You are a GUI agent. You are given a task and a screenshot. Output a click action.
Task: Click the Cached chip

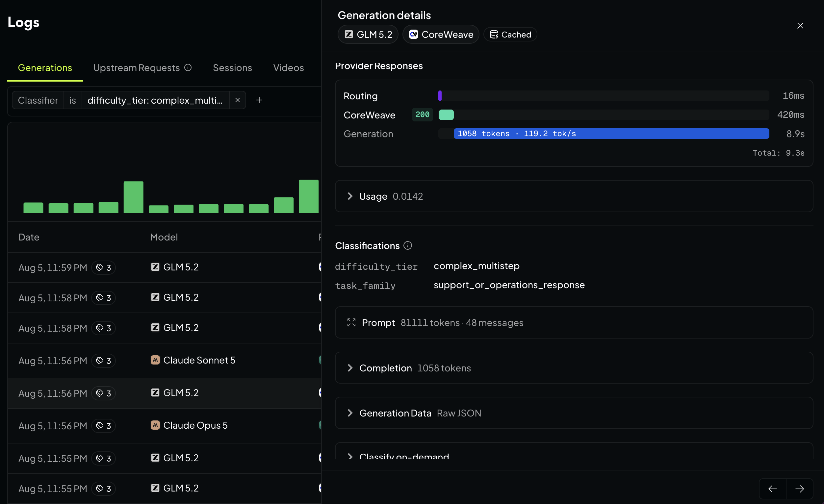pos(510,35)
